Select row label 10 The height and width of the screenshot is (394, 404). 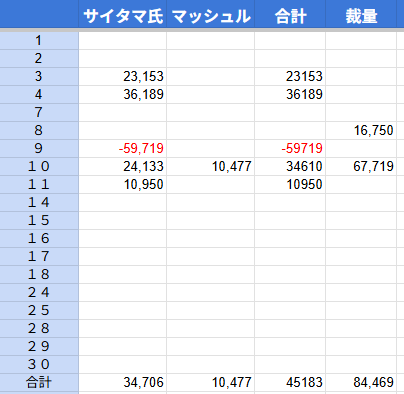point(39,167)
